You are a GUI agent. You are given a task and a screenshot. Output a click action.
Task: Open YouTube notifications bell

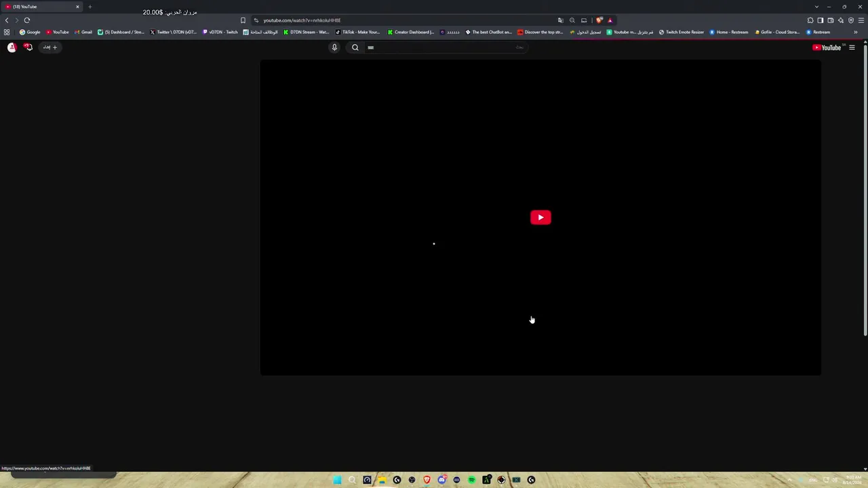[x=28, y=47]
